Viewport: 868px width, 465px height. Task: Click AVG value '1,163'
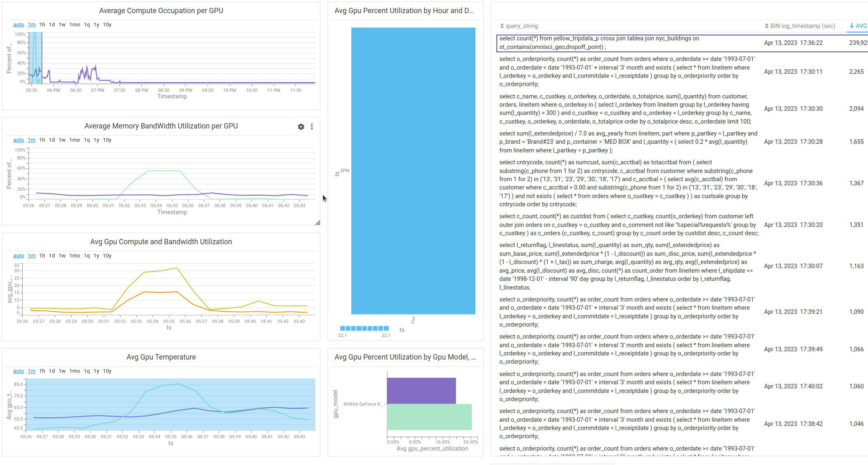pyautogui.click(x=856, y=266)
